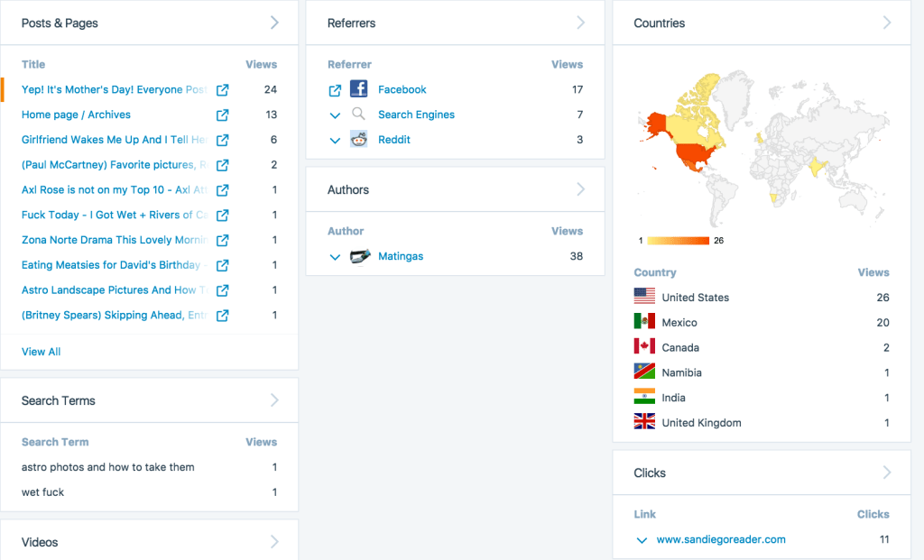This screenshot has height=560, width=924.
Task: Click View All under Posts & Pages
Action: [42, 352]
